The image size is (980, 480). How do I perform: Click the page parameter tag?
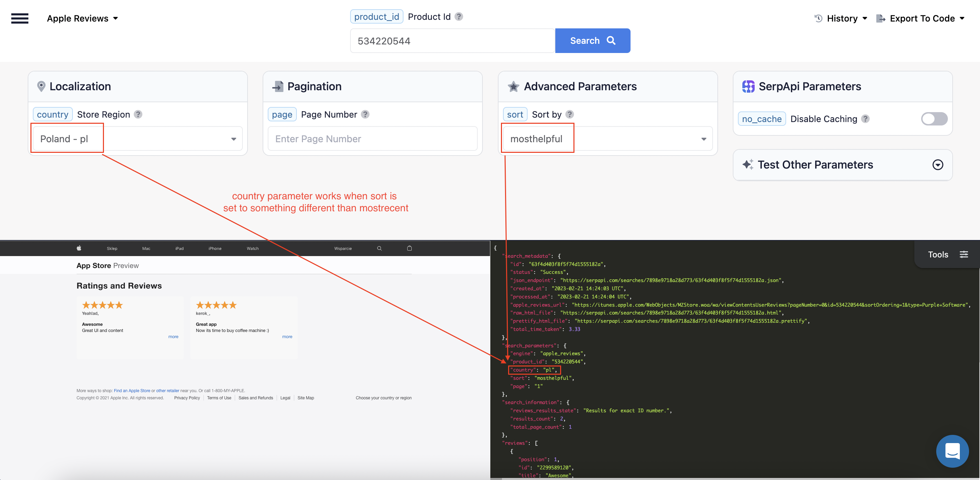(282, 114)
